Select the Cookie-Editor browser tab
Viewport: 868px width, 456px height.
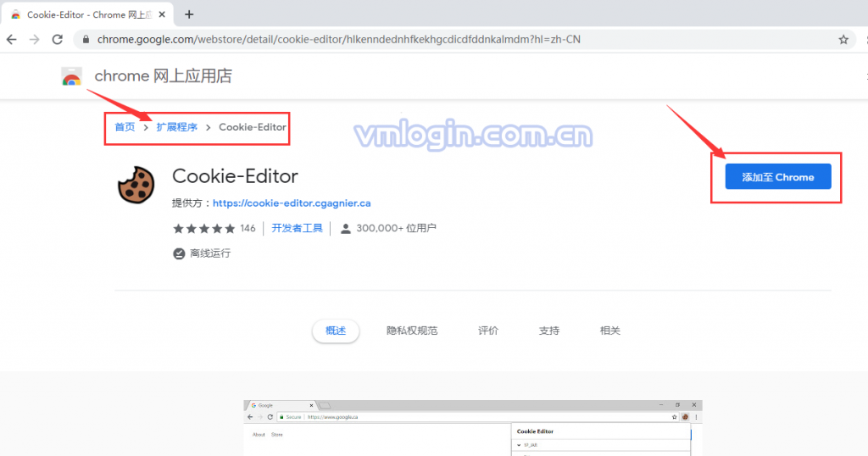pos(88,14)
